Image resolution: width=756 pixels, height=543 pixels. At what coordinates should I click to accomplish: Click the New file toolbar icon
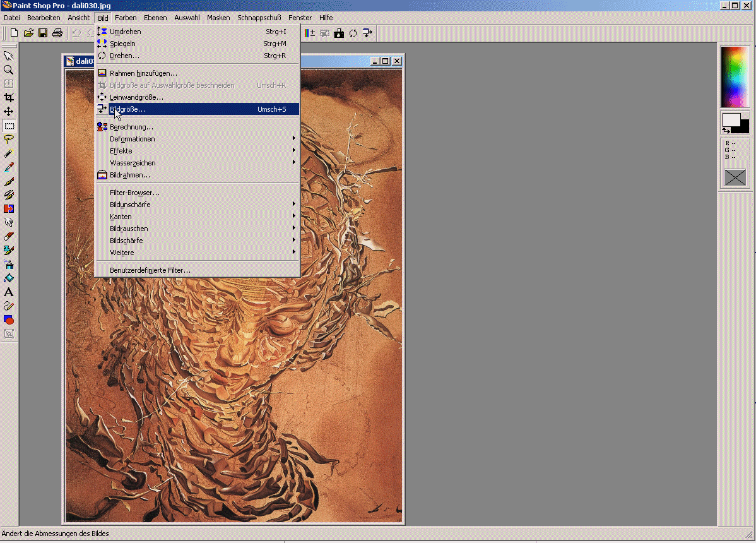pos(14,33)
